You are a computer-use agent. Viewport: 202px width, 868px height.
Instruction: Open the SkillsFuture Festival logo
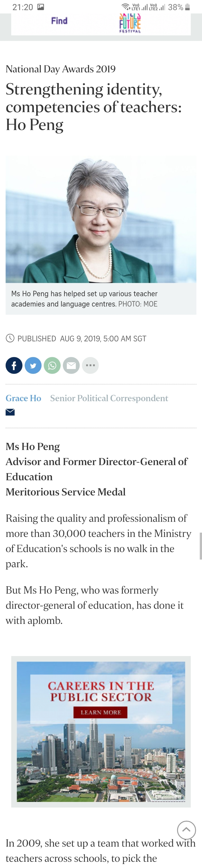coord(130,23)
